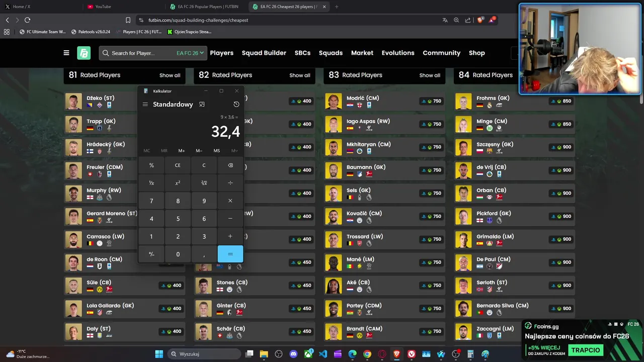Screen dimensions: 644x362
Task: Open Szczęsny (GK) player row
Action: 515,147
